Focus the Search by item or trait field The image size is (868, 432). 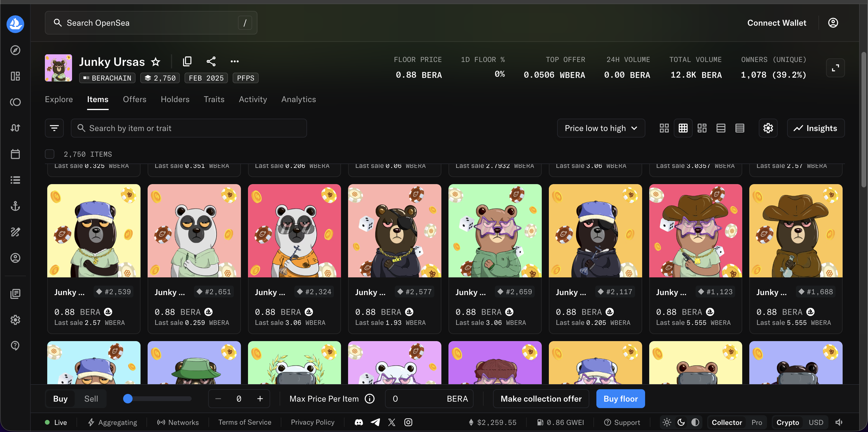189,128
